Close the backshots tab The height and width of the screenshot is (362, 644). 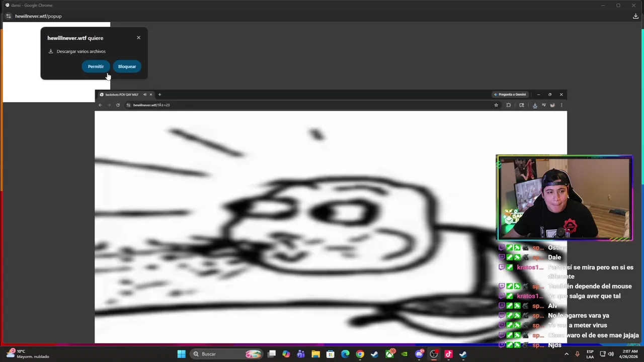(x=150, y=95)
